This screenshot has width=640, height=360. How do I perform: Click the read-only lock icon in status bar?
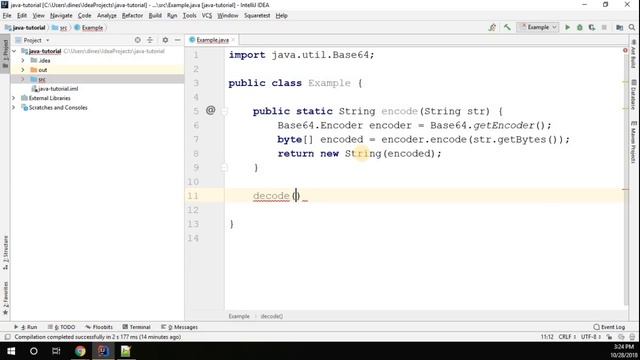click(x=609, y=337)
